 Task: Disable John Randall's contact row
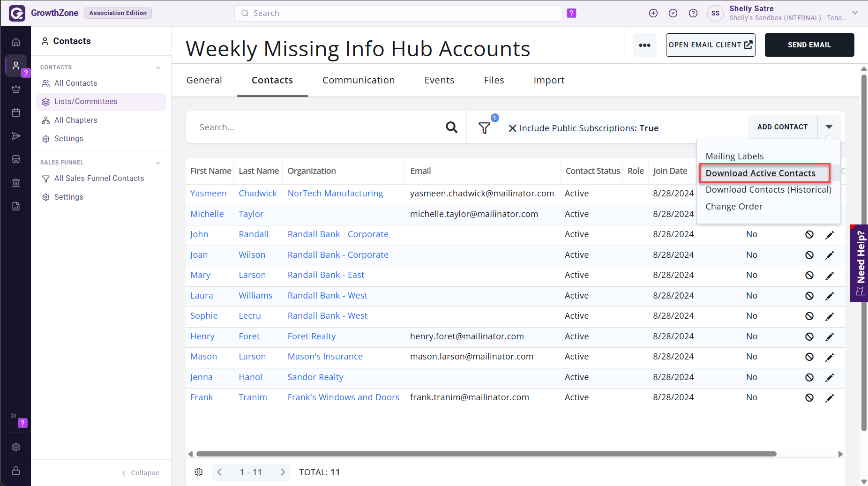click(809, 234)
